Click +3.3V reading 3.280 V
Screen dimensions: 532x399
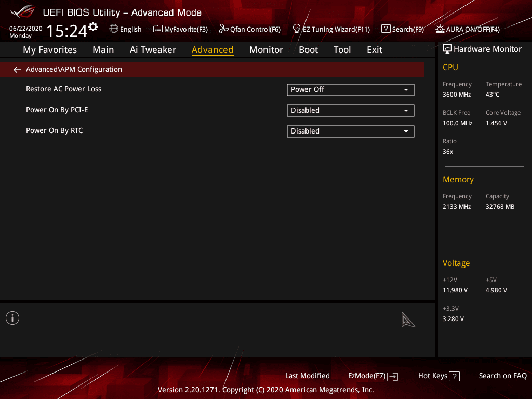[453, 319]
